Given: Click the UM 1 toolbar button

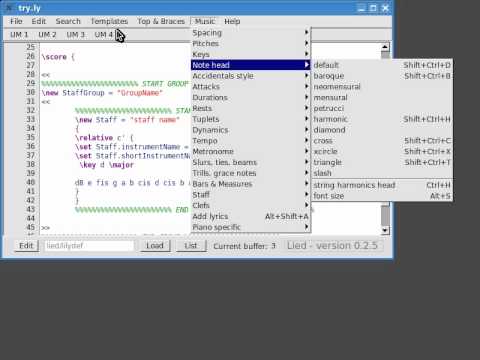Looking at the screenshot, I should pyautogui.click(x=19, y=35).
